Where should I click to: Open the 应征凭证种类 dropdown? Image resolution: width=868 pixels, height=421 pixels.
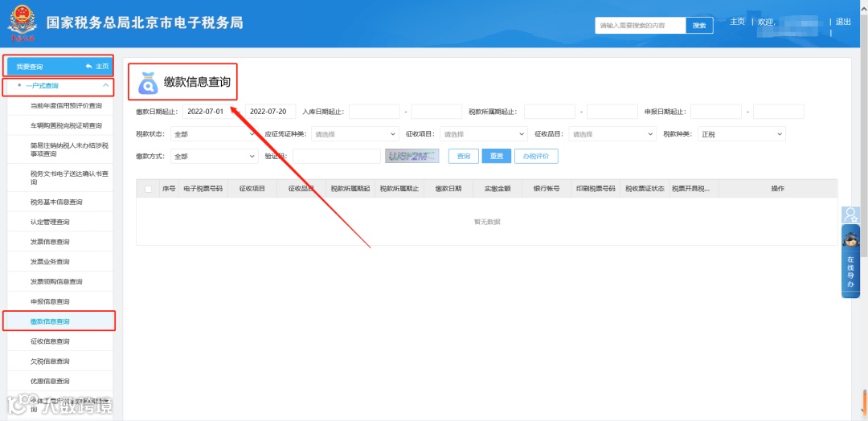(x=354, y=134)
